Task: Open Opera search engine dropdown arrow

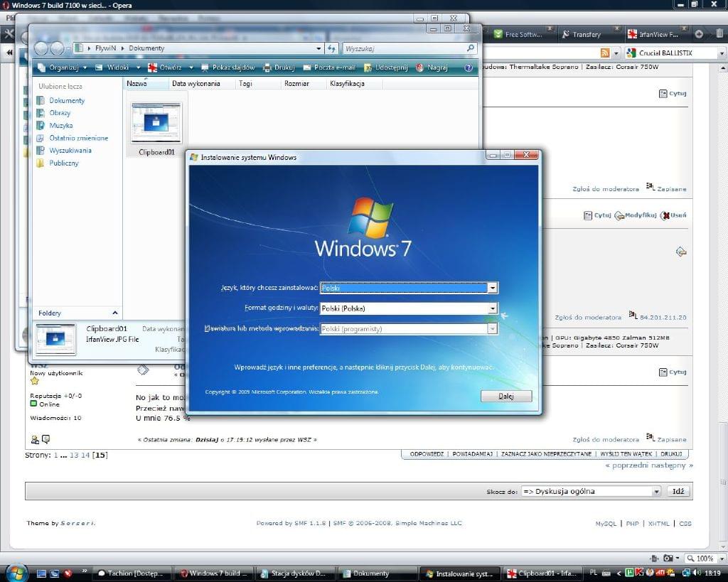Action: (722, 53)
